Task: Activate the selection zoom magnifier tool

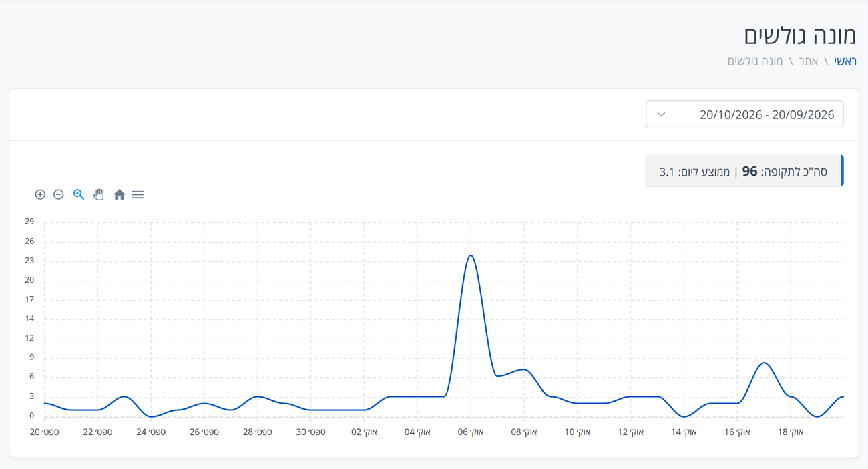Action: coord(79,194)
